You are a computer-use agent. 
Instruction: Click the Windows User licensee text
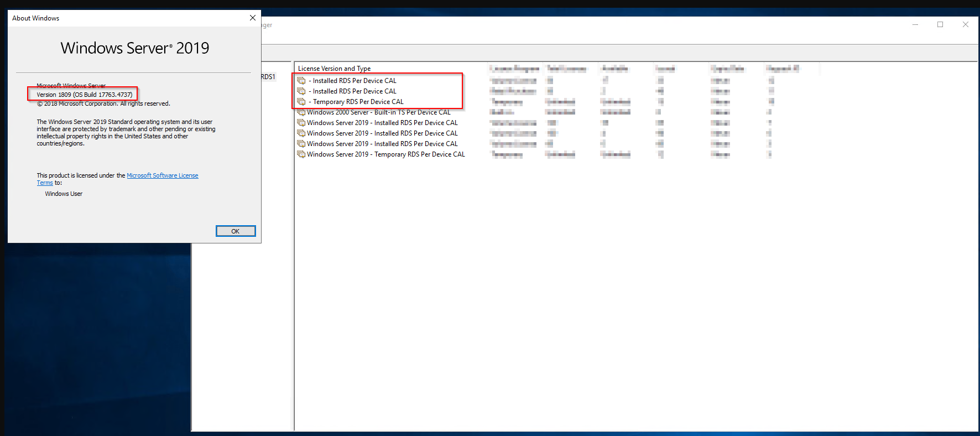pyautogui.click(x=64, y=194)
